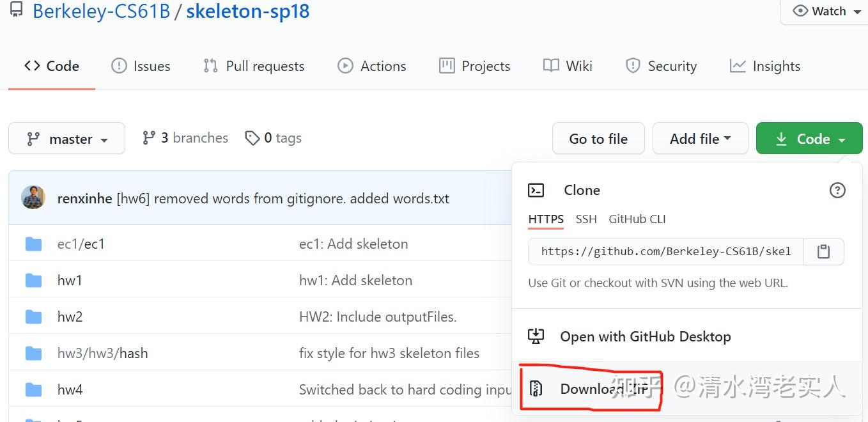This screenshot has height=422, width=868.
Task: Click the HTTPS clone URL field
Action: (665, 252)
